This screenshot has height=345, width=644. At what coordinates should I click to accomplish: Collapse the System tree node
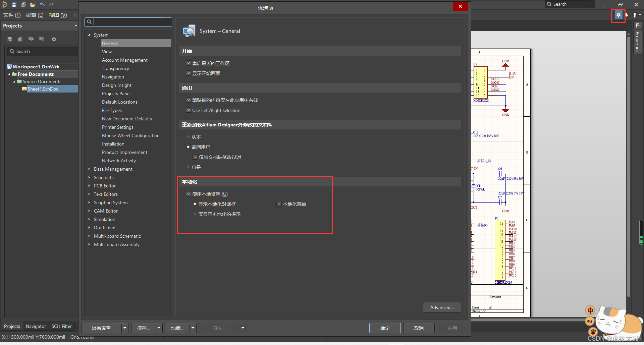pos(89,35)
